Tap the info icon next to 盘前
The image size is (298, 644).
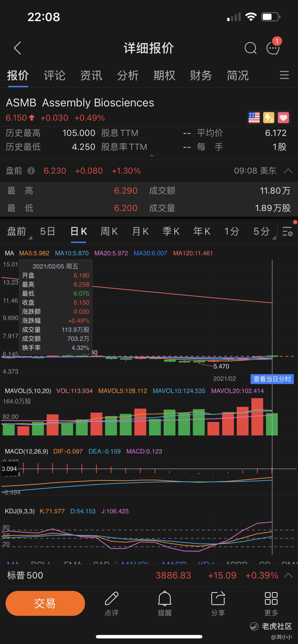pos(31,171)
